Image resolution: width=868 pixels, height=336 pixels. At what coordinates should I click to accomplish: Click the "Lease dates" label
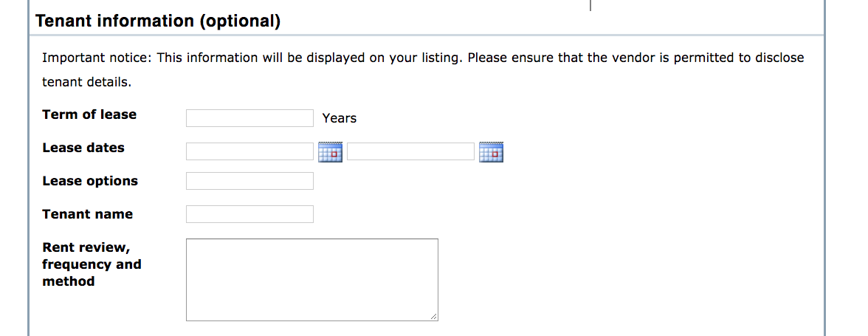(x=83, y=148)
